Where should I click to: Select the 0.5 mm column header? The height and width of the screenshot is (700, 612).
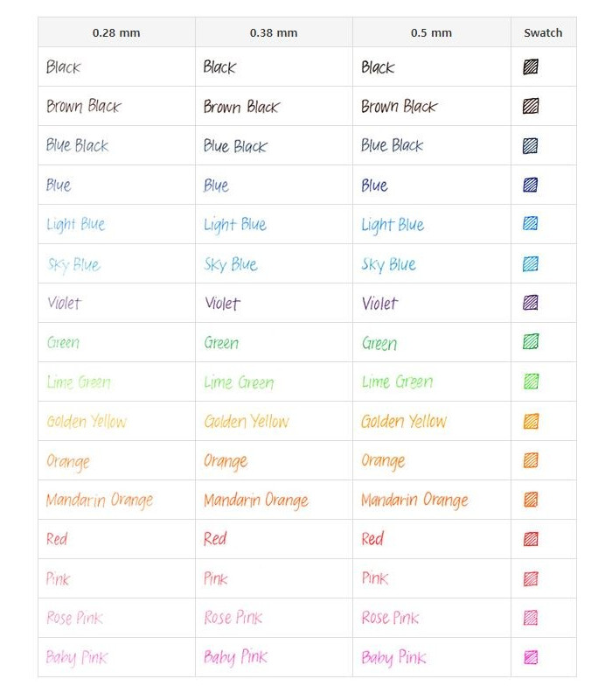(431, 32)
